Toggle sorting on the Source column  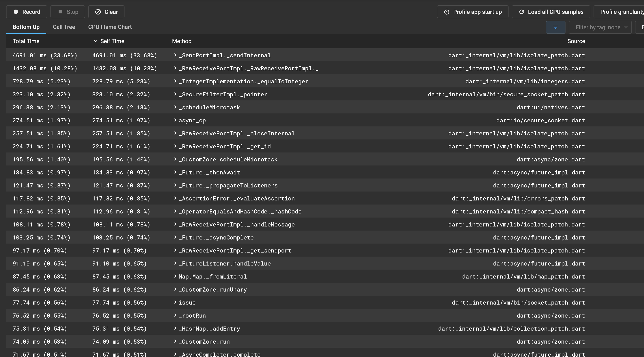(x=576, y=41)
